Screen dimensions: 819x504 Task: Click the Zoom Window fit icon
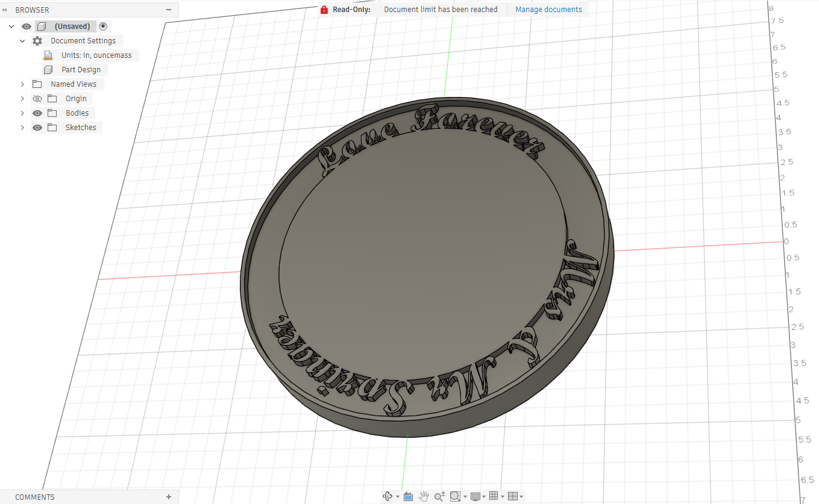click(455, 496)
